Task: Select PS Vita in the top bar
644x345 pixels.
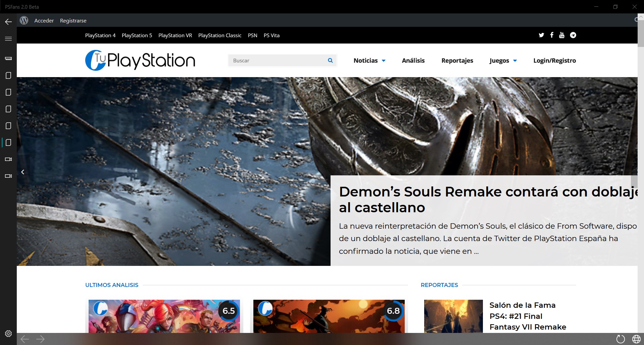Action: click(x=271, y=35)
